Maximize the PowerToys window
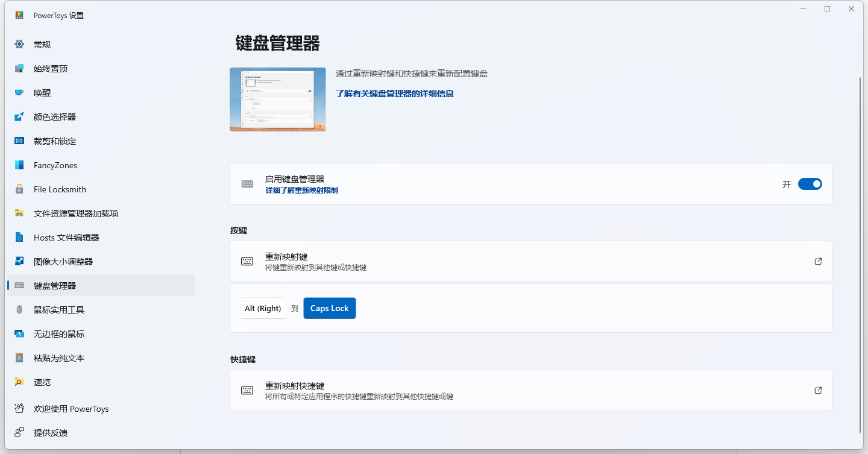Screen dimensions: 868x454 pyautogui.click(x=827, y=8)
